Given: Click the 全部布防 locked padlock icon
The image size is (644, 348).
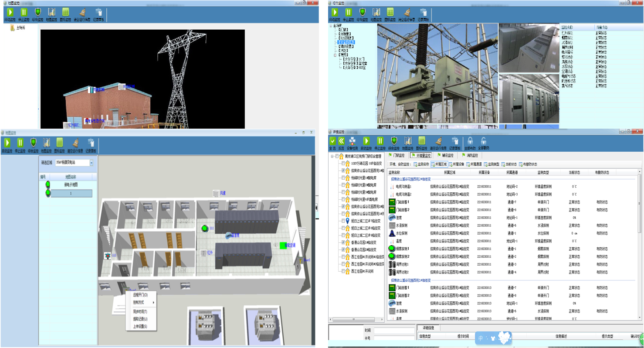Looking at the screenshot, I should pos(470,141).
